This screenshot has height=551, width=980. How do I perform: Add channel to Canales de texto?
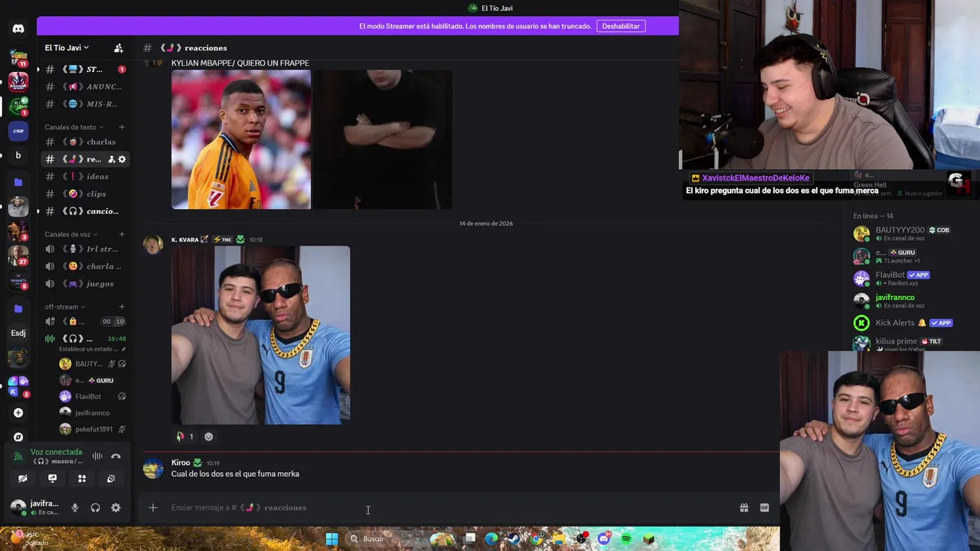click(x=122, y=127)
